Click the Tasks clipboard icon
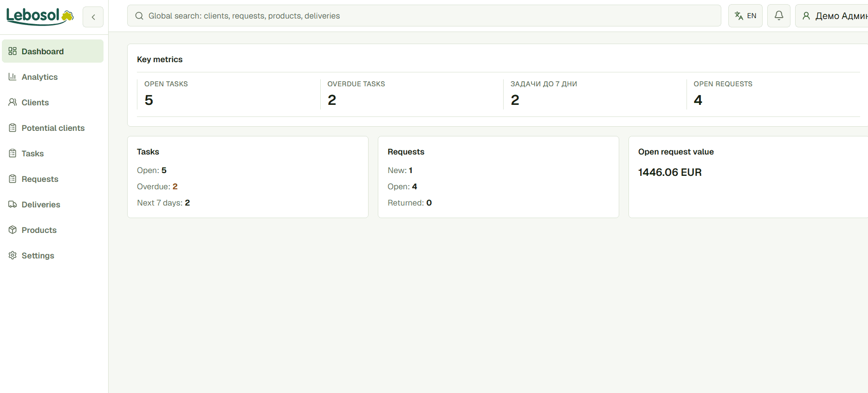Screen dimensions: 868x393 (x=13, y=153)
